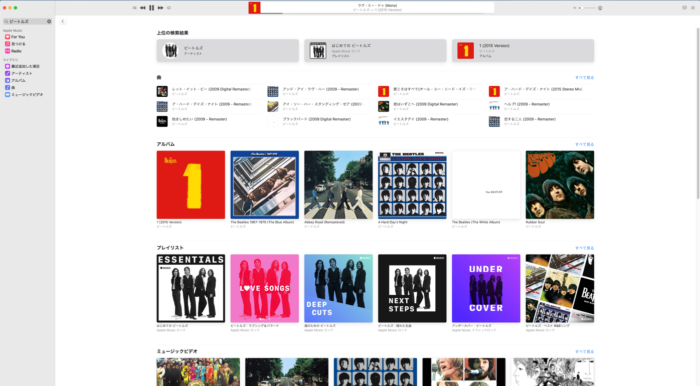The height and width of the screenshot is (386, 700).
Task: Toggle repeat mode
Action: click(169, 8)
